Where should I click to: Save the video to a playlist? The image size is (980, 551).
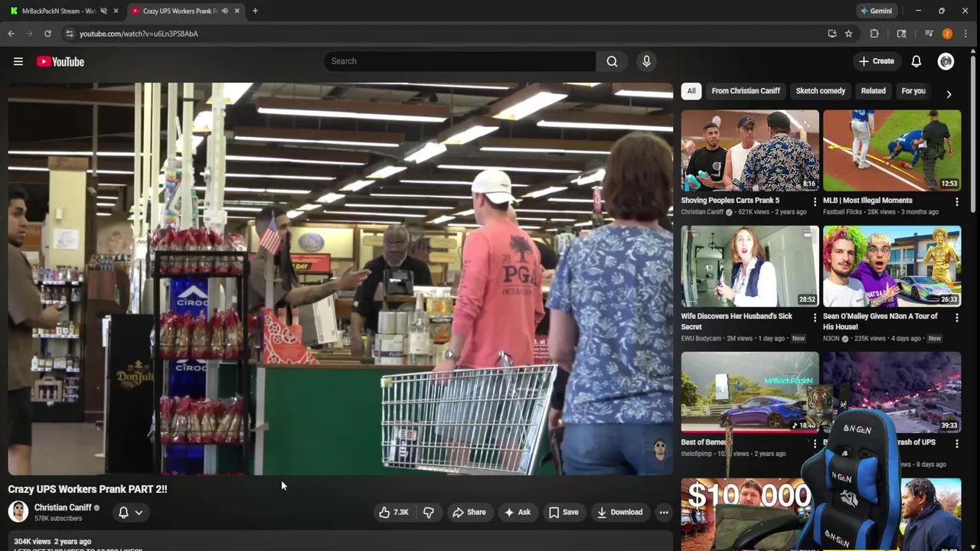click(563, 512)
